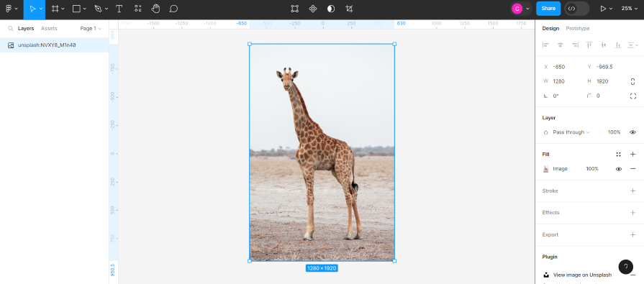Click Align left icon
The width and height of the screenshot is (644, 284).
pos(545,45)
